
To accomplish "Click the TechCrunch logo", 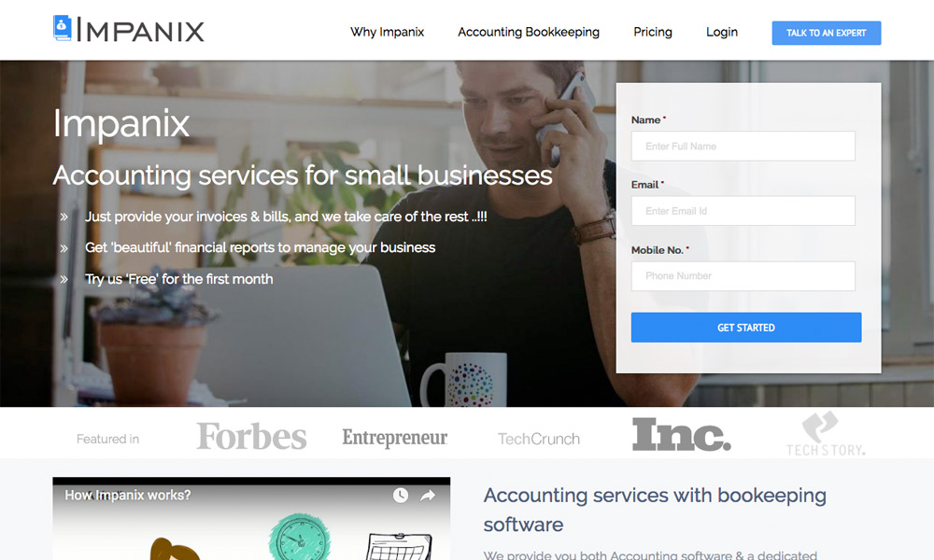I will tap(539, 440).
